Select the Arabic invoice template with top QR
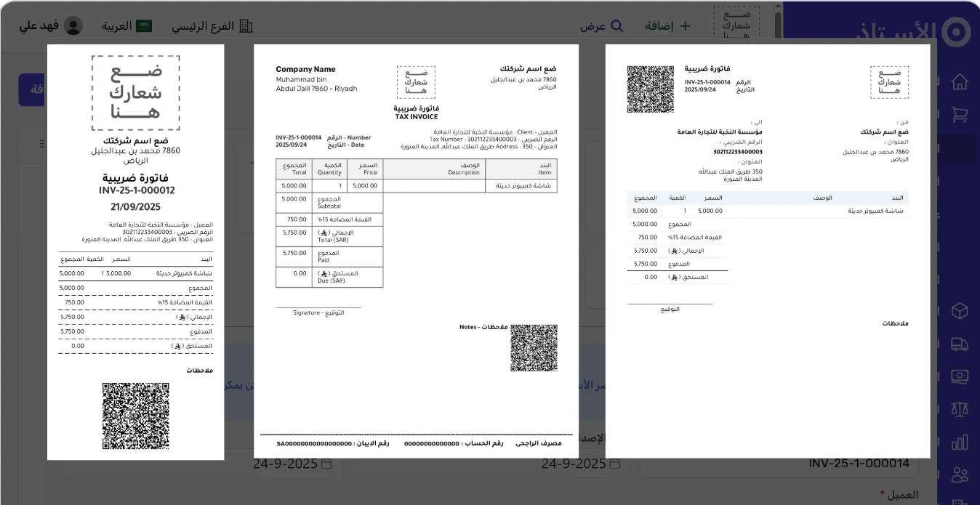Viewport: 980px width, 505px height. pos(768,251)
